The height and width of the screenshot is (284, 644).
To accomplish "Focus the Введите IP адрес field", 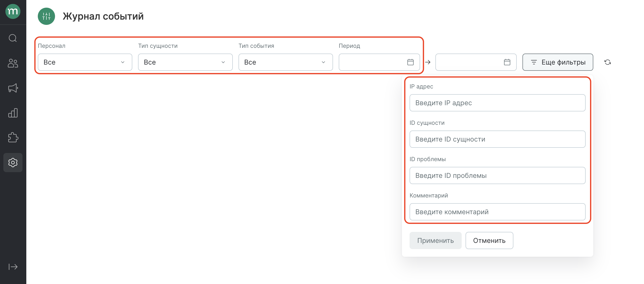I will click(498, 103).
